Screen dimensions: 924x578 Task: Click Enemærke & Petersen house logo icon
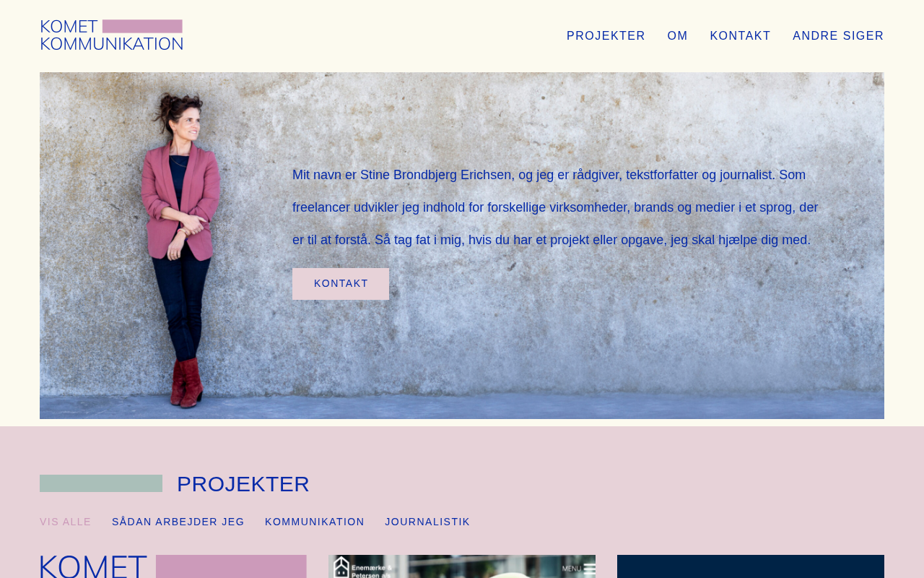tap(341, 566)
